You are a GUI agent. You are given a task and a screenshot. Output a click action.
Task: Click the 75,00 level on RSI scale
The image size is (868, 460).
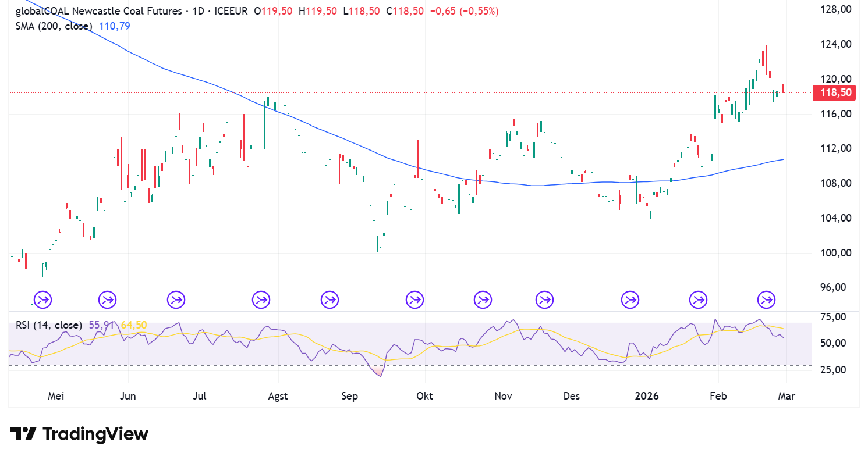point(834,318)
